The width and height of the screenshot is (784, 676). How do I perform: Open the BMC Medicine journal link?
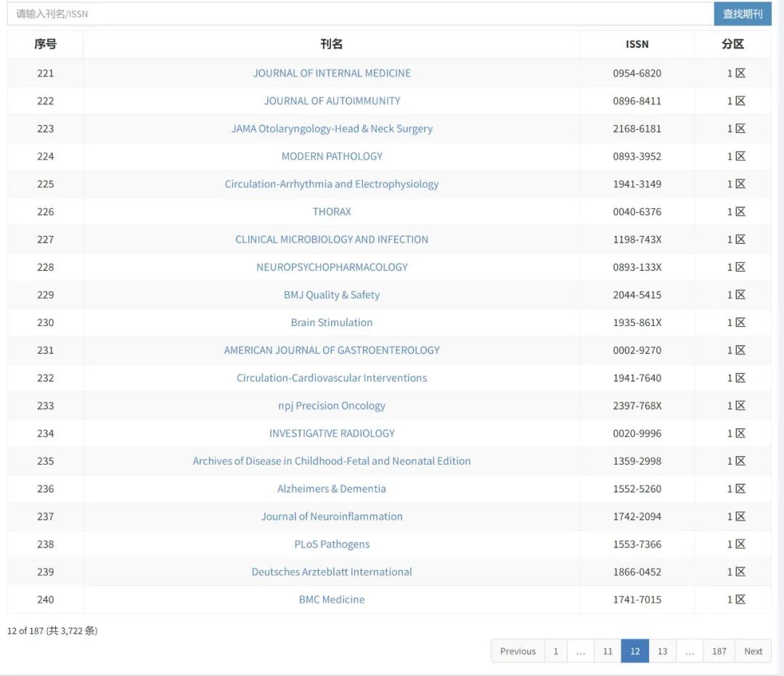point(332,600)
